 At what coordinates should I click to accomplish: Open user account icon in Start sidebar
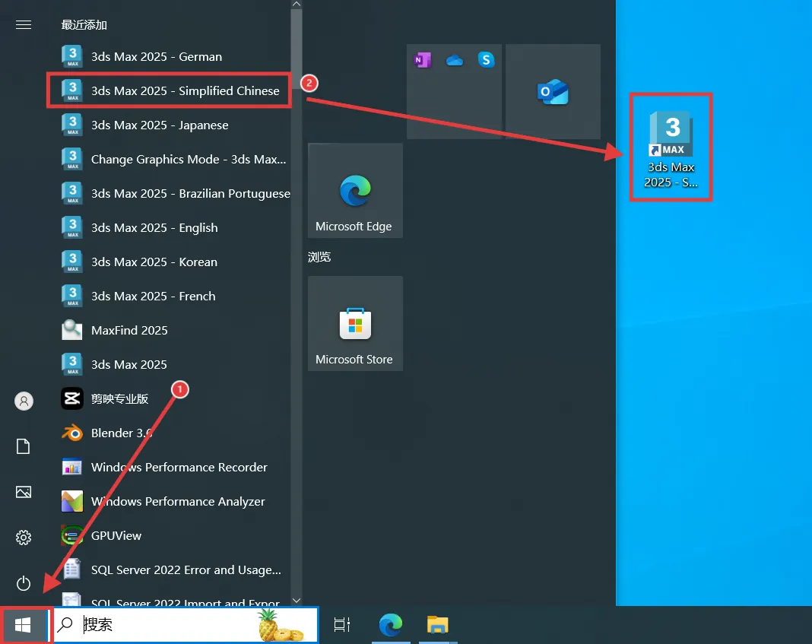pyautogui.click(x=24, y=401)
